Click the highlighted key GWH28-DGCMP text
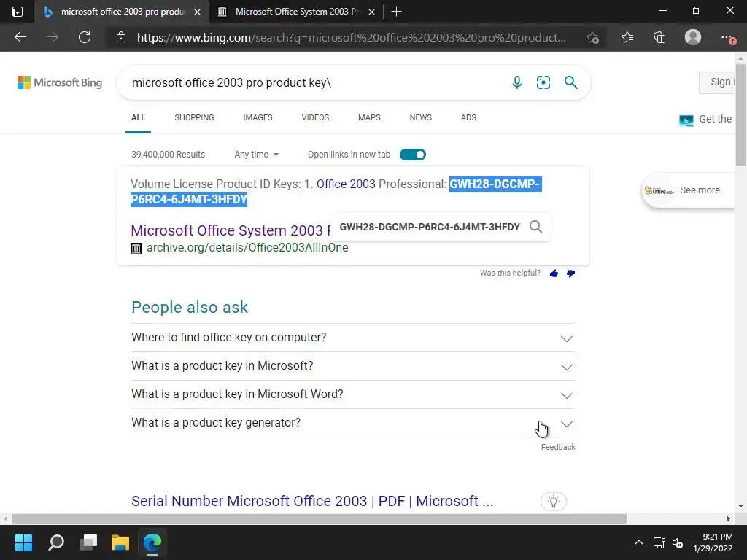This screenshot has width=747, height=560. point(495,184)
